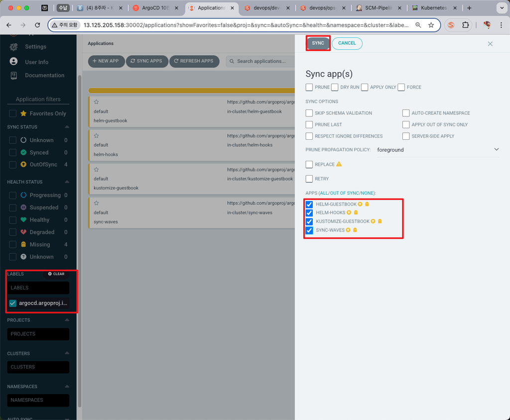The image size is (510, 420).
Task: Switch to the ArgoCD browser tab
Action: [x=156, y=8]
